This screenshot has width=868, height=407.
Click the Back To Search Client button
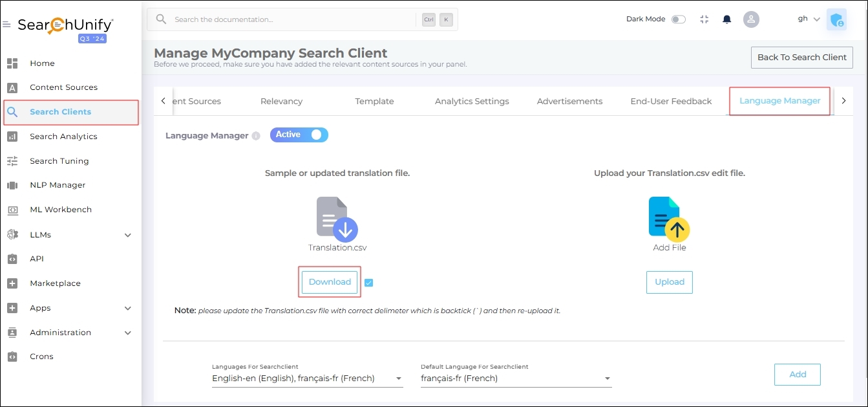(801, 57)
